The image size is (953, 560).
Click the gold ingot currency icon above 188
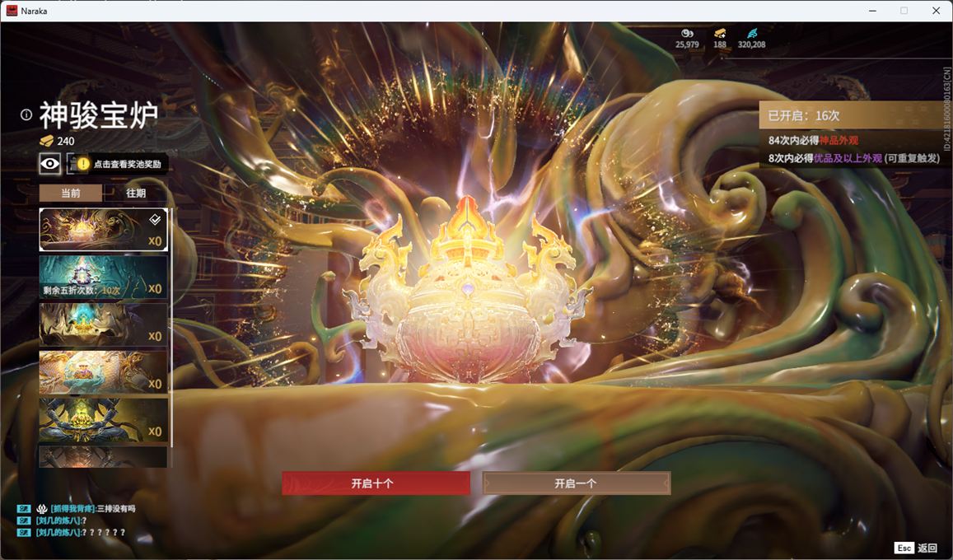720,34
